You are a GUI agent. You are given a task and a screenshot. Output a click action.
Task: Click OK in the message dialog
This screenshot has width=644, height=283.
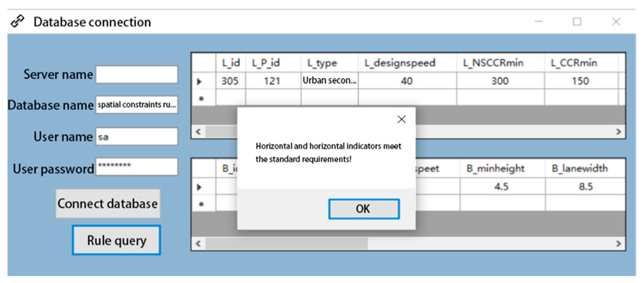point(364,209)
